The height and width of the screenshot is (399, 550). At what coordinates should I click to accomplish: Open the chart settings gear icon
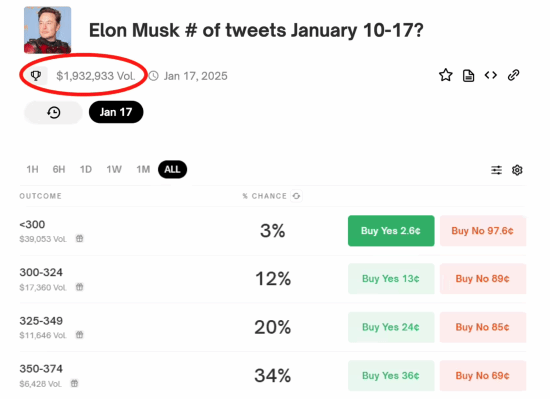point(517,170)
